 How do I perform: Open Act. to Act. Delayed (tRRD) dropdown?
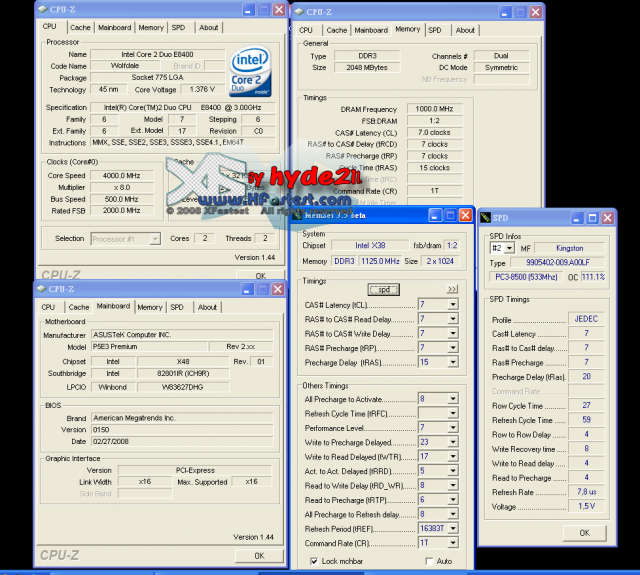click(453, 471)
